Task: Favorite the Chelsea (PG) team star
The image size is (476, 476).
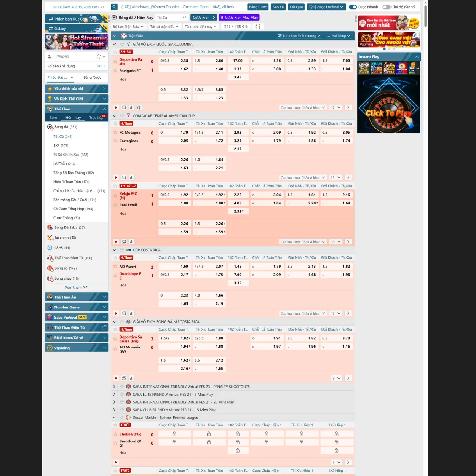Action: pyautogui.click(x=115, y=434)
